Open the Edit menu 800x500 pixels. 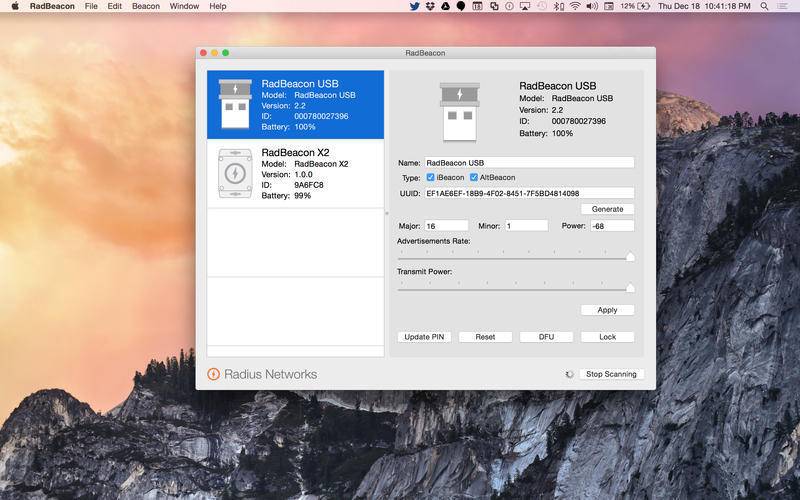click(x=114, y=6)
